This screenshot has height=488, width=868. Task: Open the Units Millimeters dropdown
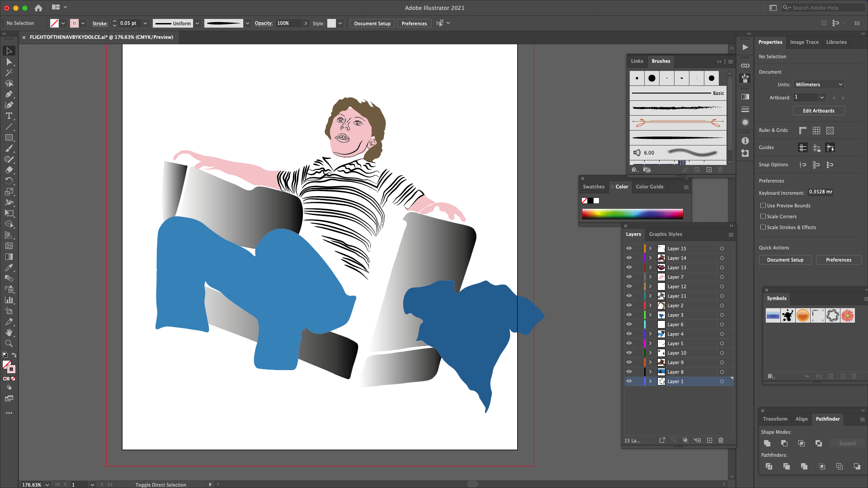pos(819,84)
